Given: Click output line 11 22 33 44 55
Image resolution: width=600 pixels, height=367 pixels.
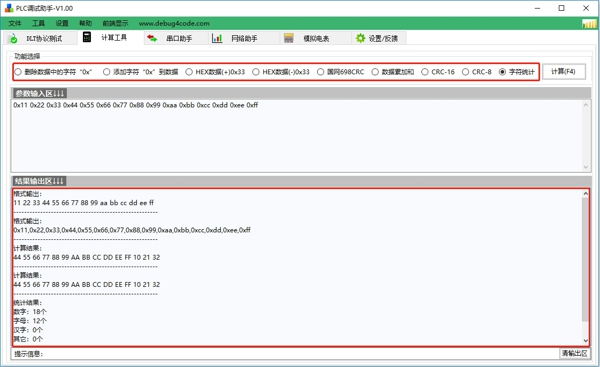Looking at the screenshot, I should pos(84,203).
